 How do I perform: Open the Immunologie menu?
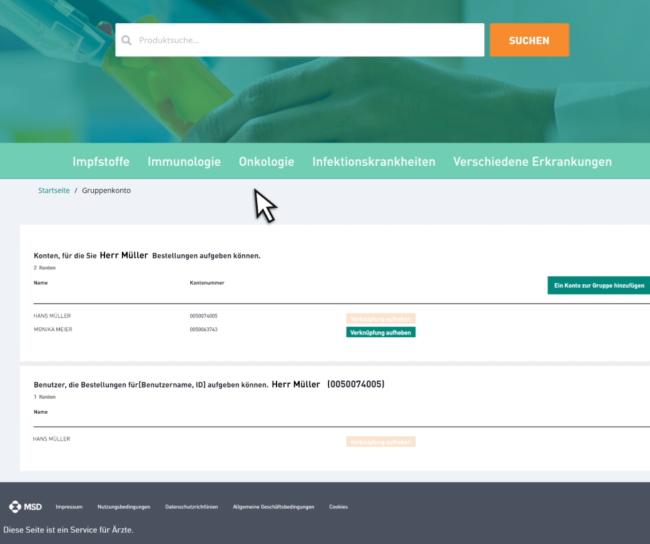(184, 161)
